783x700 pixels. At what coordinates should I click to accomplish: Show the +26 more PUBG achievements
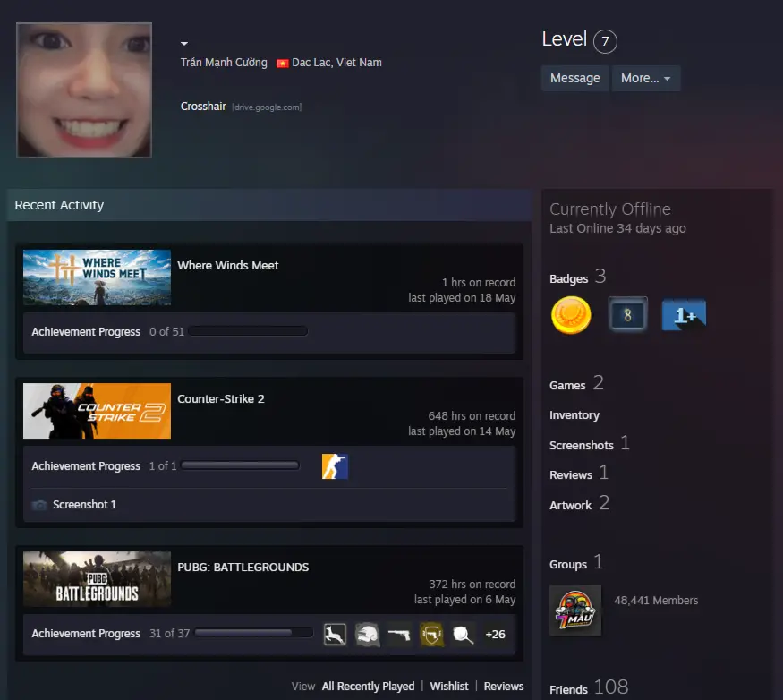point(495,635)
